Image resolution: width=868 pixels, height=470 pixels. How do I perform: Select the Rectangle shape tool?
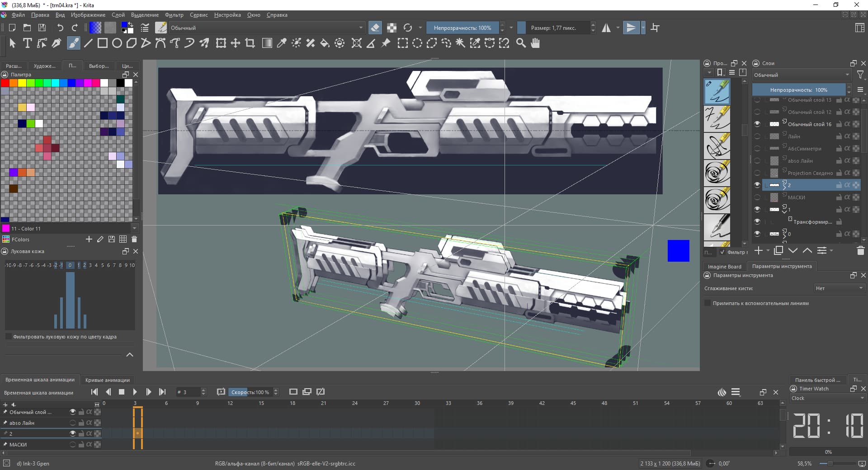[x=103, y=43]
